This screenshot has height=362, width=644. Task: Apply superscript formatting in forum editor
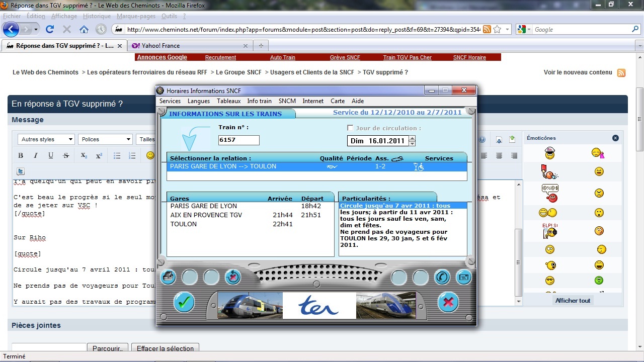click(x=99, y=155)
